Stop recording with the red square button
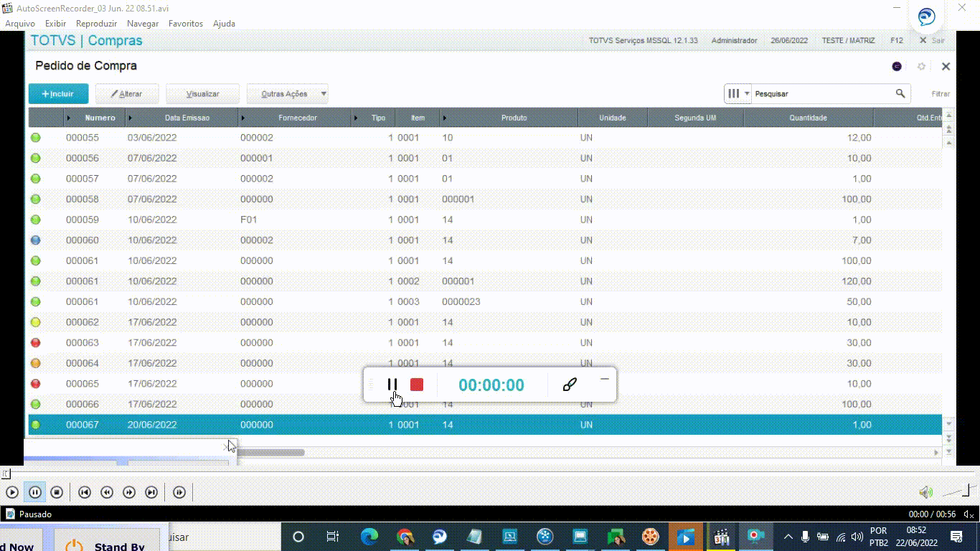Viewport: 980px width, 551px height. tap(417, 385)
